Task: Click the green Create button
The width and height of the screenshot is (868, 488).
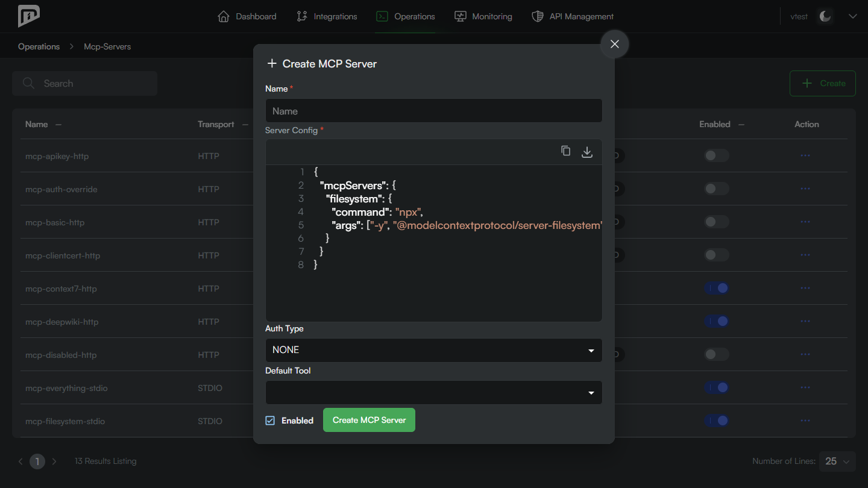Action: (x=823, y=83)
